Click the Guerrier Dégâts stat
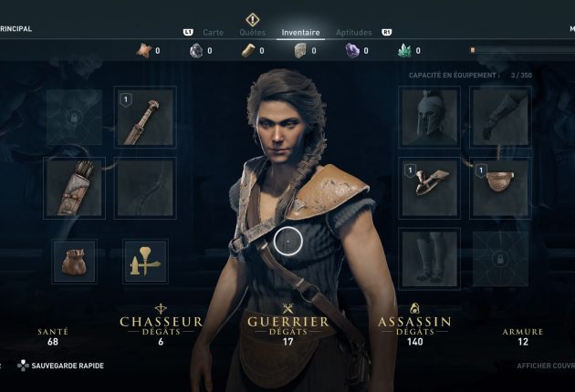Screen dimensions: 575x392 (288, 326)
